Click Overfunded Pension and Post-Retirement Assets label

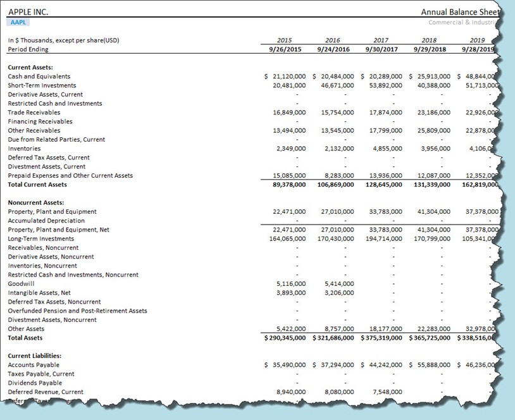tap(78, 311)
